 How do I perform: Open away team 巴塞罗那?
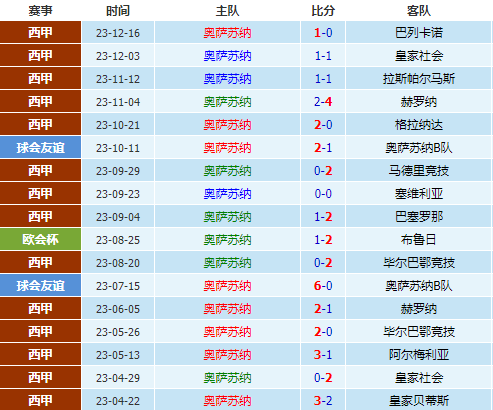click(419, 217)
